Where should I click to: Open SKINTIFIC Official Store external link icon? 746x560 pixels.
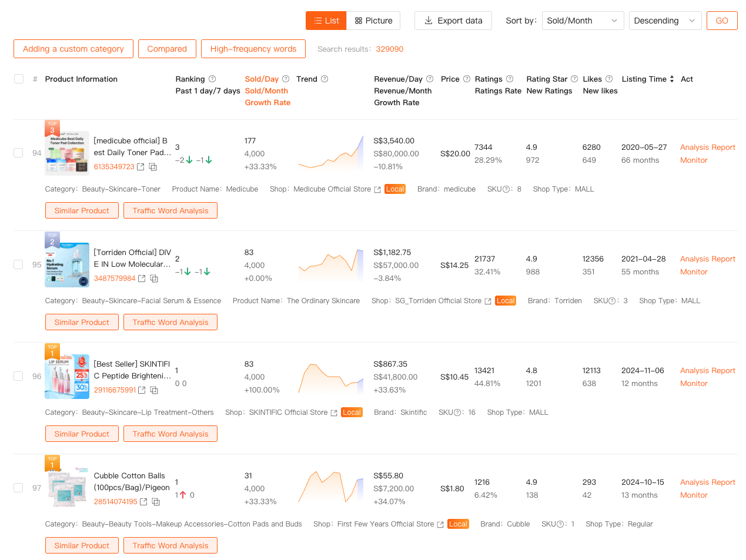click(334, 413)
